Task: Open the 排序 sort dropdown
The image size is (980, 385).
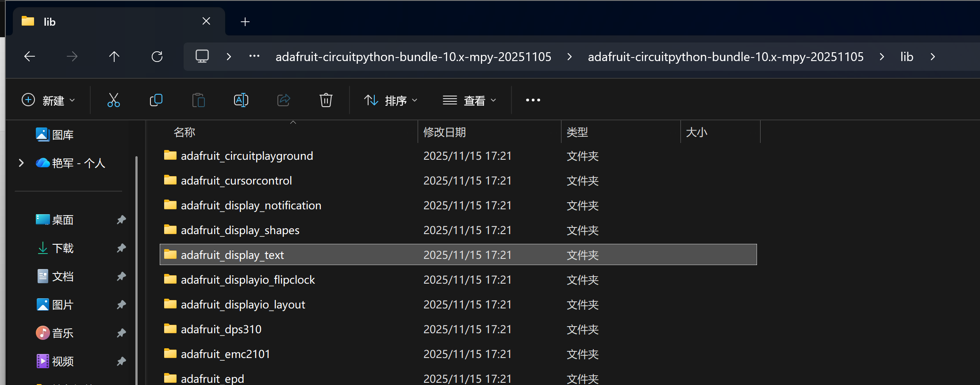Action: pos(390,100)
